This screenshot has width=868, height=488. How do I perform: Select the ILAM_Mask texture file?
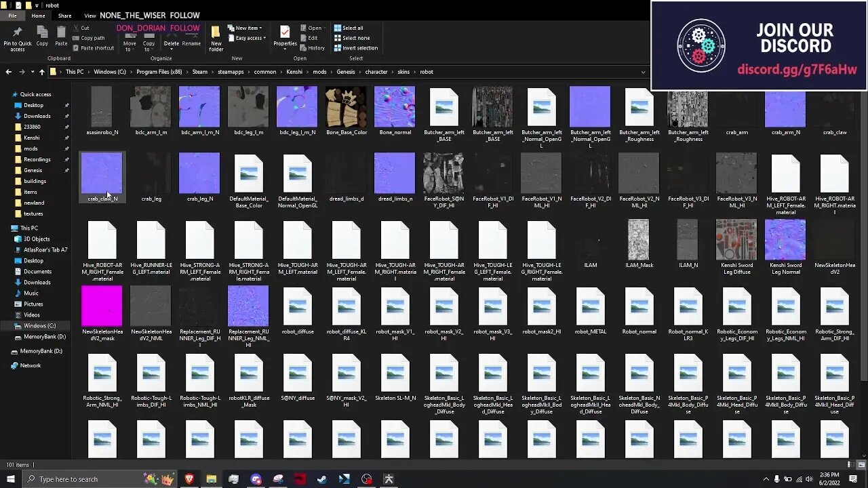pyautogui.click(x=639, y=244)
